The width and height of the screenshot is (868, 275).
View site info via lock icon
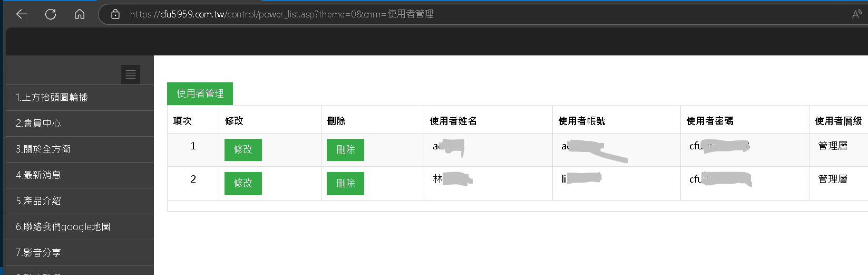click(x=115, y=14)
